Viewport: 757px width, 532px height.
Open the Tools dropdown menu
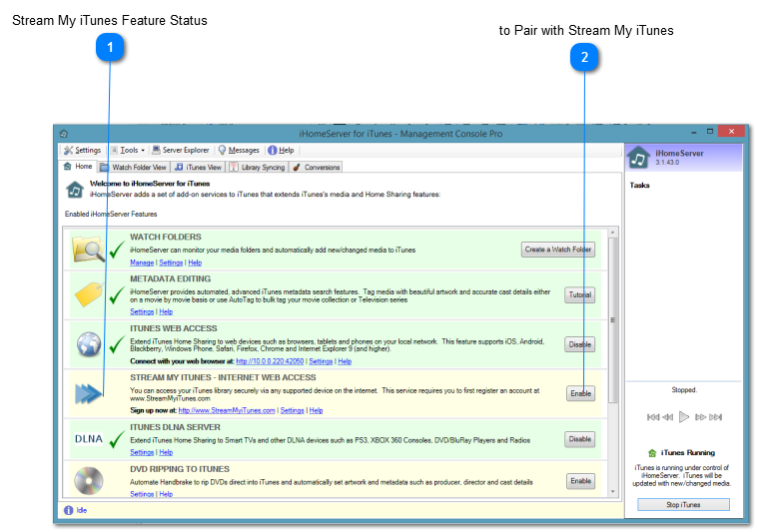[128, 151]
